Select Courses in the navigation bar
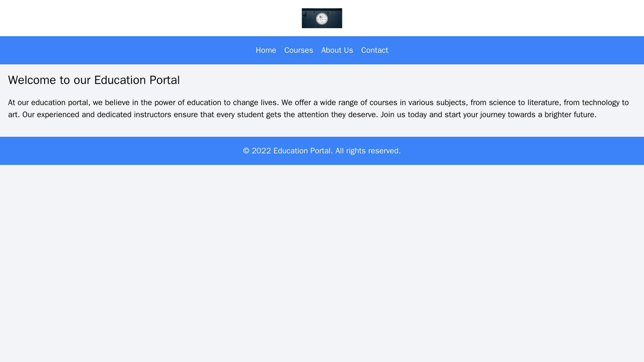Image resolution: width=644 pixels, height=362 pixels. 298,50
